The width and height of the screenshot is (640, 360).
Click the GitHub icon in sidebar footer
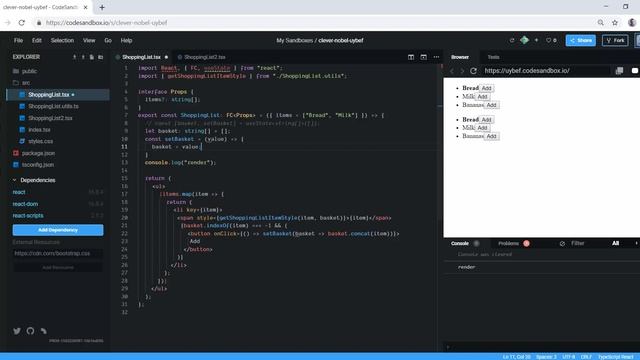click(30, 331)
